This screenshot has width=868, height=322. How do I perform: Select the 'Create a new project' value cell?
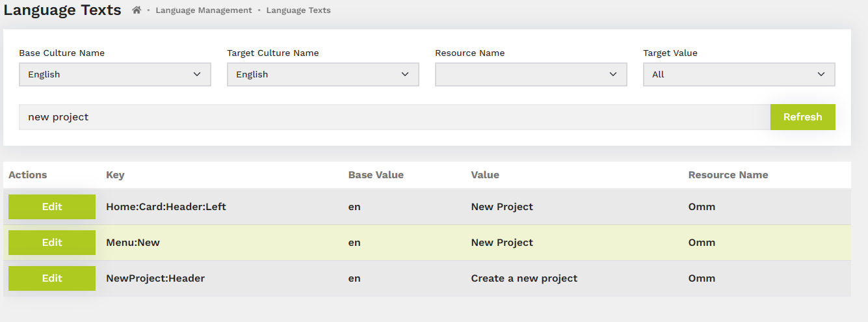[524, 278]
